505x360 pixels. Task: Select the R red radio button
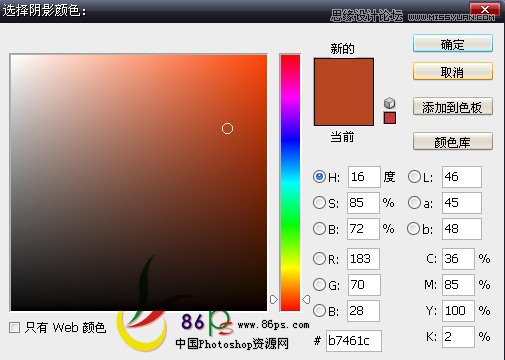(x=319, y=259)
